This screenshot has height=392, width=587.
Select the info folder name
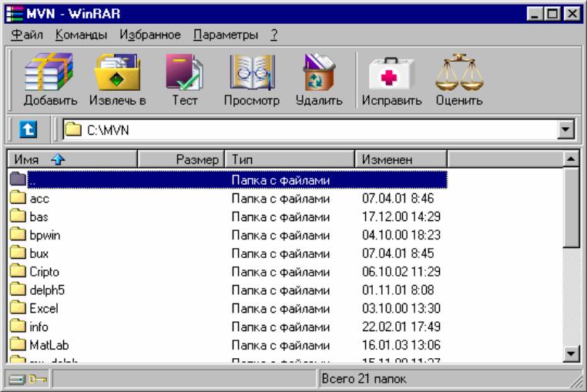click(39, 327)
